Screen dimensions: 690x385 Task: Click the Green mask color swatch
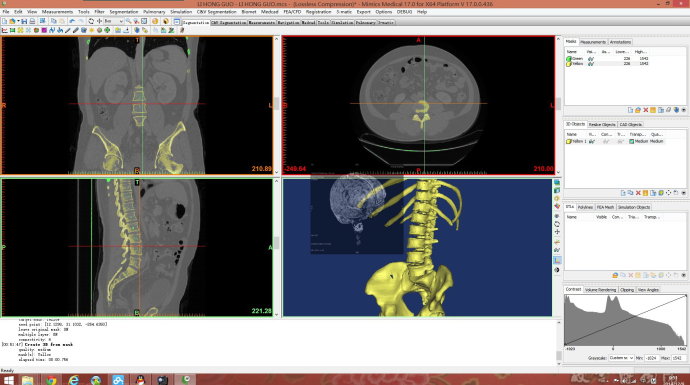click(569, 59)
